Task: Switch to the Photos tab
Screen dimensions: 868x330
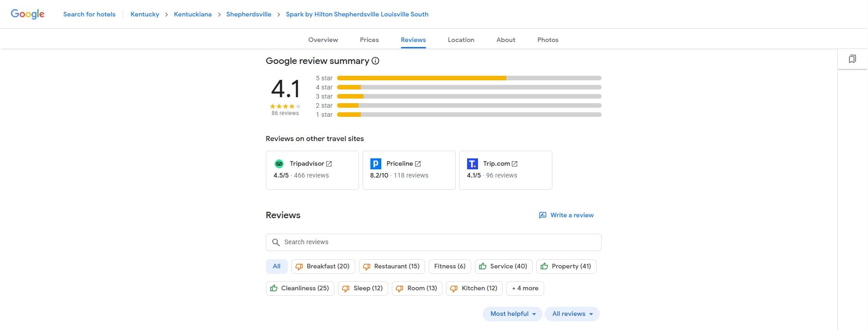Action: [548, 40]
